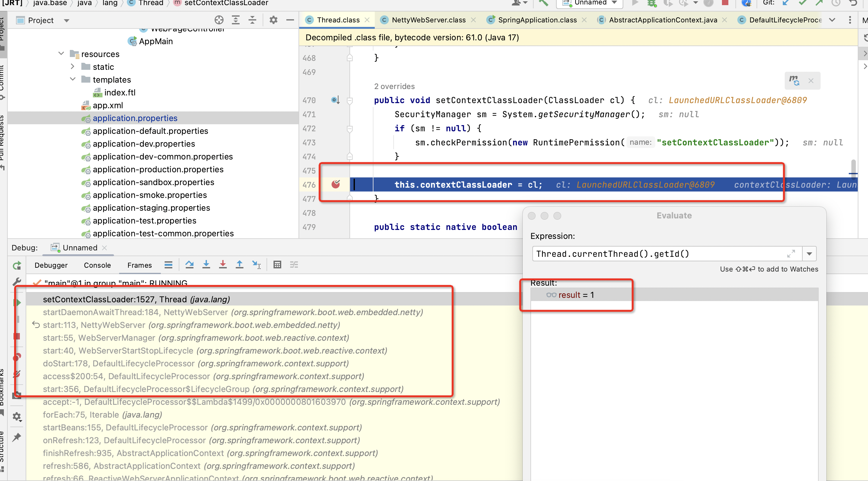This screenshot has height=481, width=868.
Task: Toggle Mute Breakpoints
Action: pos(17,373)
